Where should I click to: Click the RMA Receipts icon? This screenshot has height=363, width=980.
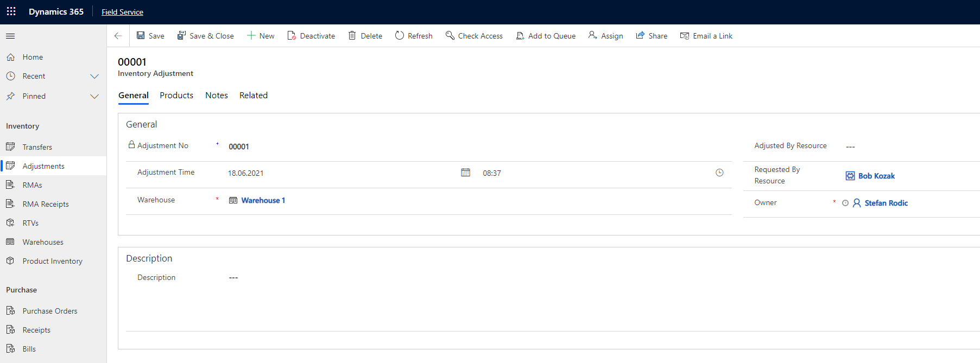tap(10, 204)
